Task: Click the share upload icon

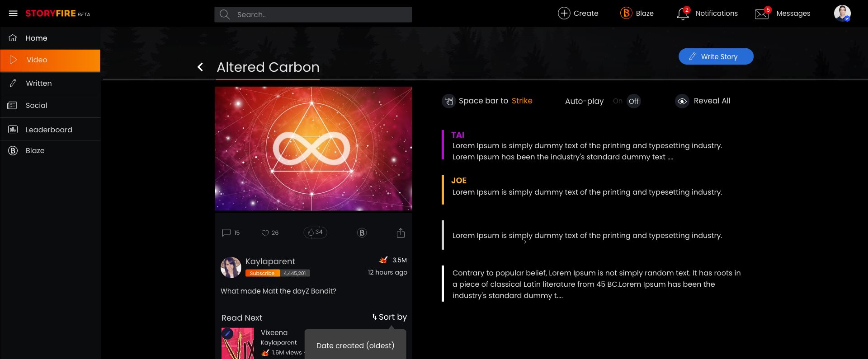Action: click(401, 233)
